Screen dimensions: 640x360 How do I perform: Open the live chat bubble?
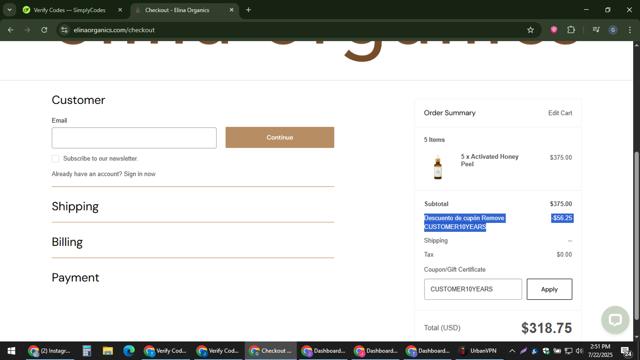(x=615, y=320)
